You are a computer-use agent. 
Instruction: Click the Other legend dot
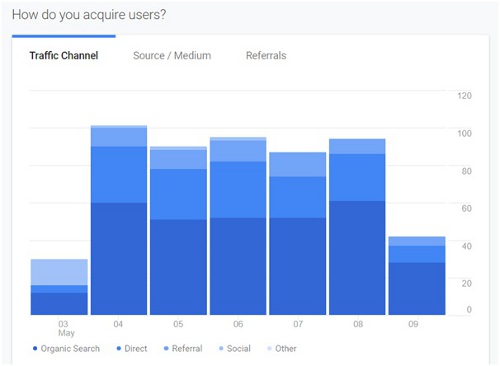269,348
